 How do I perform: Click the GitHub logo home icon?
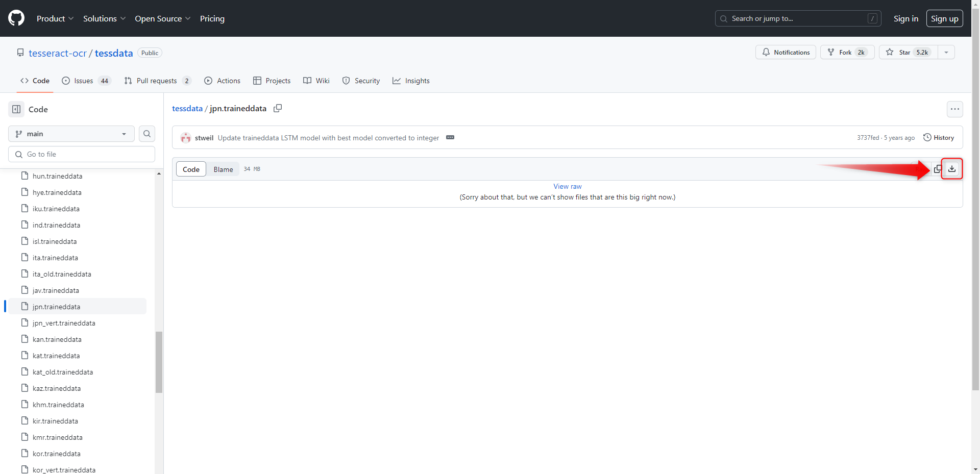point(16,18)
